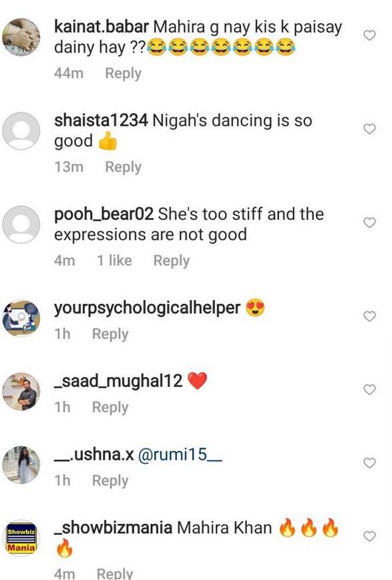
Task: Reply to _showbizmania's comment
Action: [x=115, y=573]
